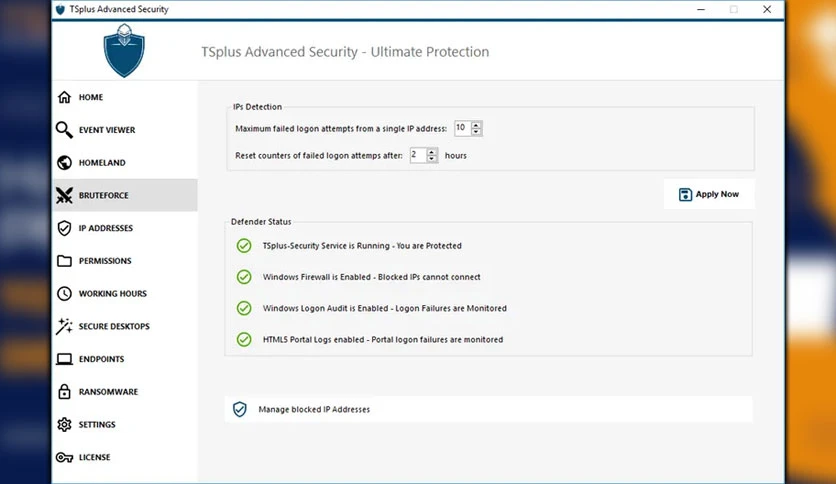The height and width of the screenshot is (484, 836).
Task: Select the Endpoints label in sidebar
Action: (101, 359)
